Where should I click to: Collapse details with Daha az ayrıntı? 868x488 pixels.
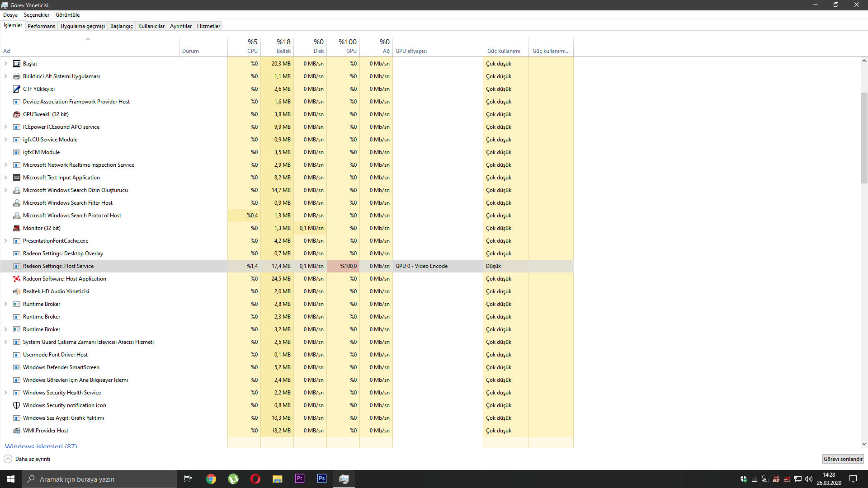pyautogui.click(x=27, y=459)
